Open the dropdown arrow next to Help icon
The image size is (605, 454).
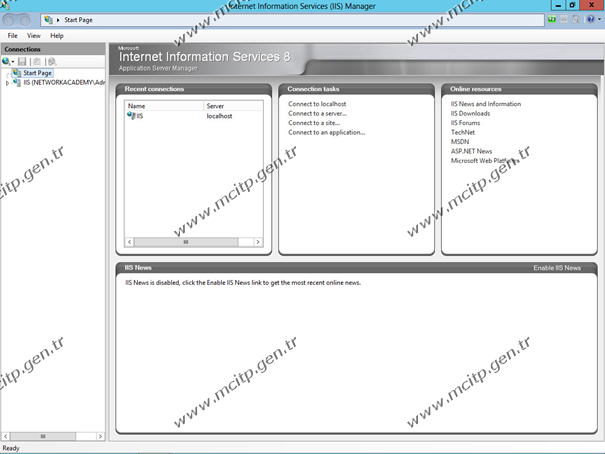pyautogui.click(x=599, y=19)
